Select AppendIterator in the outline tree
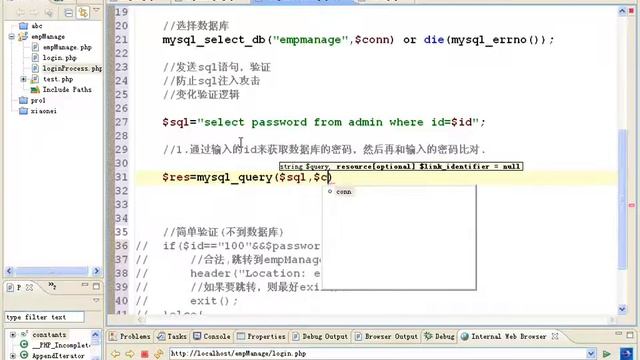The width and height of the screenshot is (640, 360). point(58,356)
